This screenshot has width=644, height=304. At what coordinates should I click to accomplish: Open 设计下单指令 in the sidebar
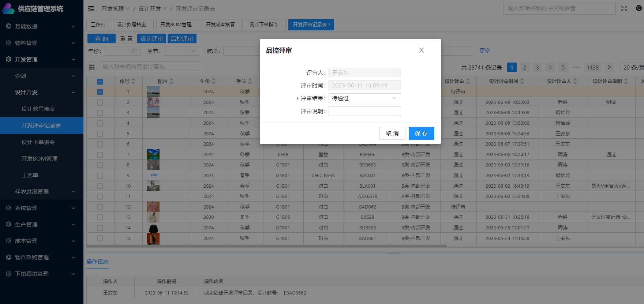pyautogui.click(x=38, y=142)
